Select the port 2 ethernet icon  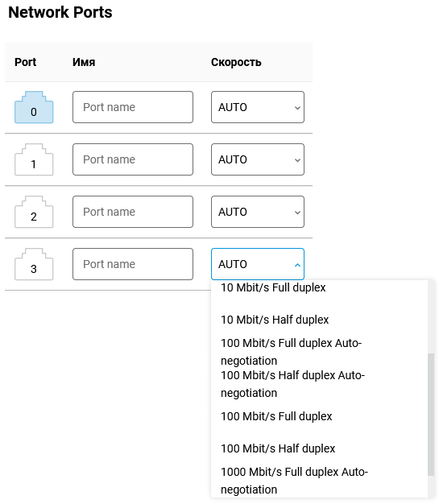tap(34, 212)
